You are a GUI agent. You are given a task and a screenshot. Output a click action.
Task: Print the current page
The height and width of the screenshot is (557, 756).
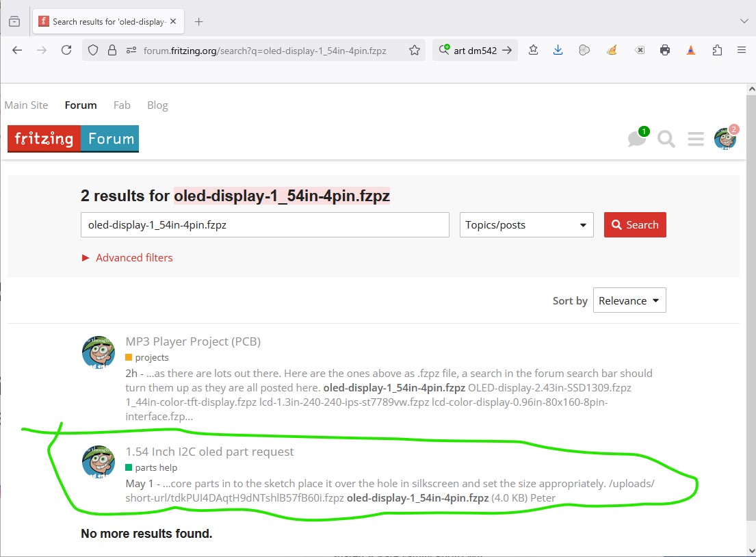click(665, 50)
